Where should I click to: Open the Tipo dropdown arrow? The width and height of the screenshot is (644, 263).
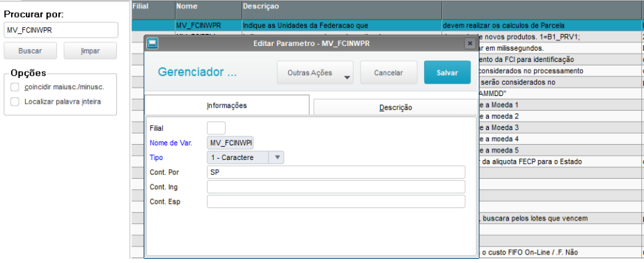(277, 157)
